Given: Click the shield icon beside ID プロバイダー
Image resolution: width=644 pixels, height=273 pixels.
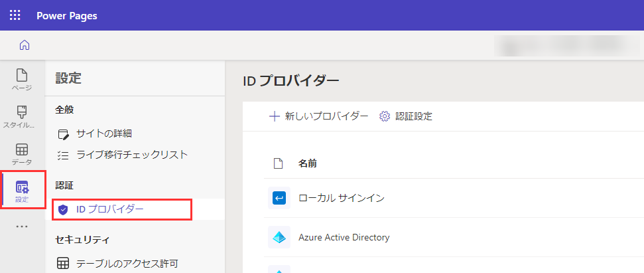Looking at the screenshot, I should click(63, 210).
